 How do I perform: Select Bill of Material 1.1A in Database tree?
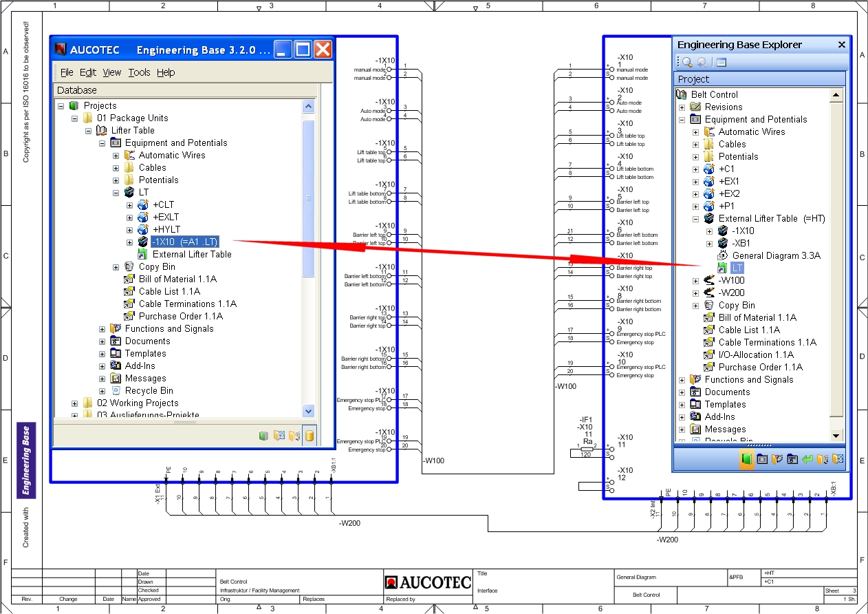click(x=177, y=279)
